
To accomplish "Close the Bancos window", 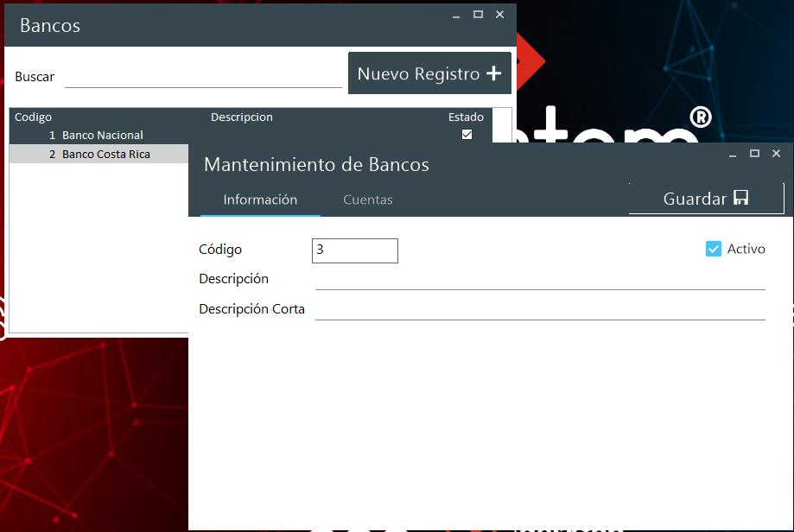I will tap(499, 15).
